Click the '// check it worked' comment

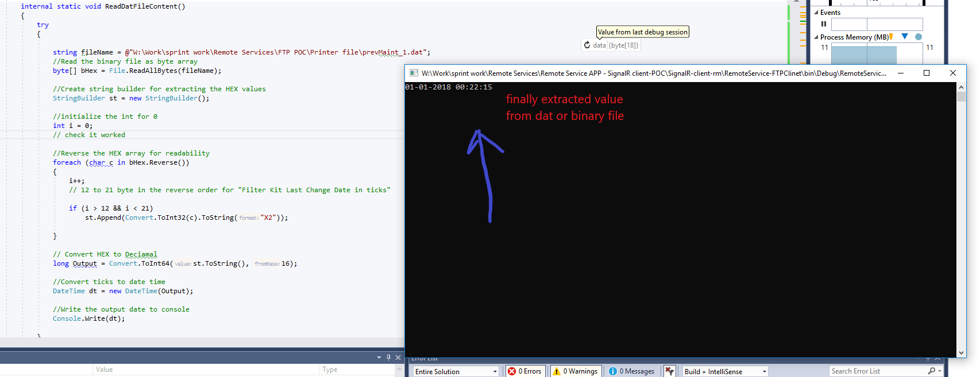click(89, 135)
